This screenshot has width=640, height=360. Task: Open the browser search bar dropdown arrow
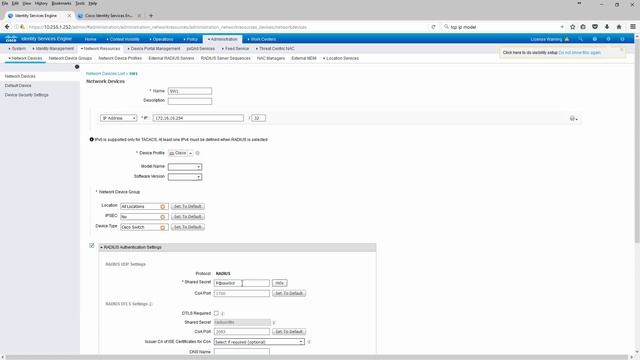pyautogui.click(x=562, y=27)
